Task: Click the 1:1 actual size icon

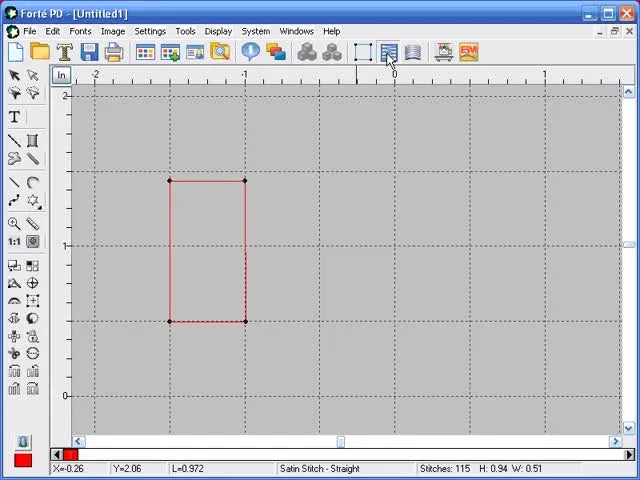Action: coord(14,242)
